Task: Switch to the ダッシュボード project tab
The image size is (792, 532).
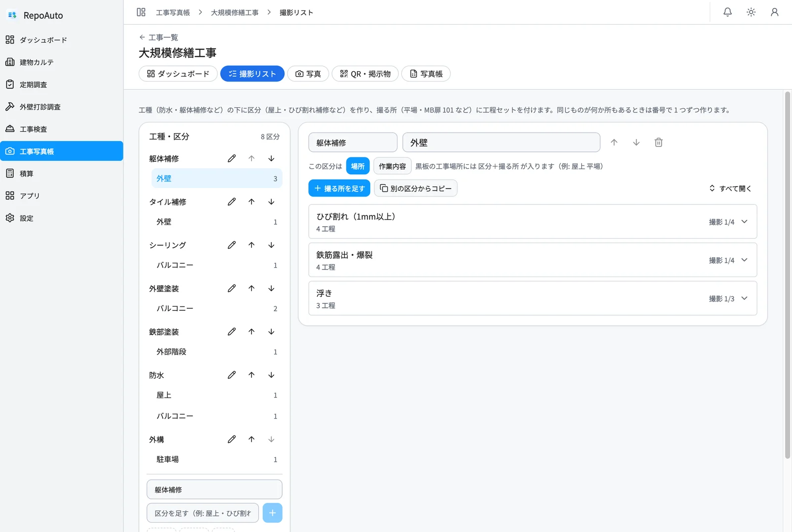Action: [178, 74]
